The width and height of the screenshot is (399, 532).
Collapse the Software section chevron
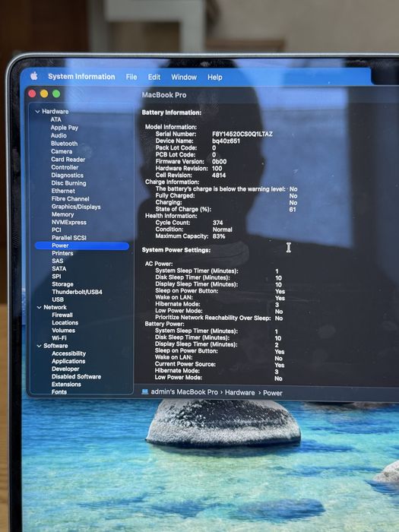pos(39,346)
